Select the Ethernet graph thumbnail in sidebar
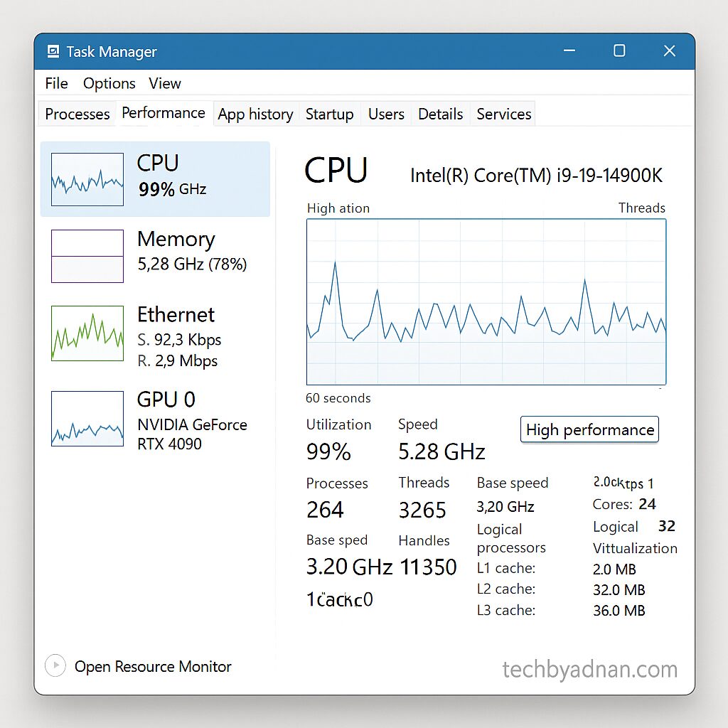The width and height of the screenshot is (728, 728). click(x=86, y=333)
